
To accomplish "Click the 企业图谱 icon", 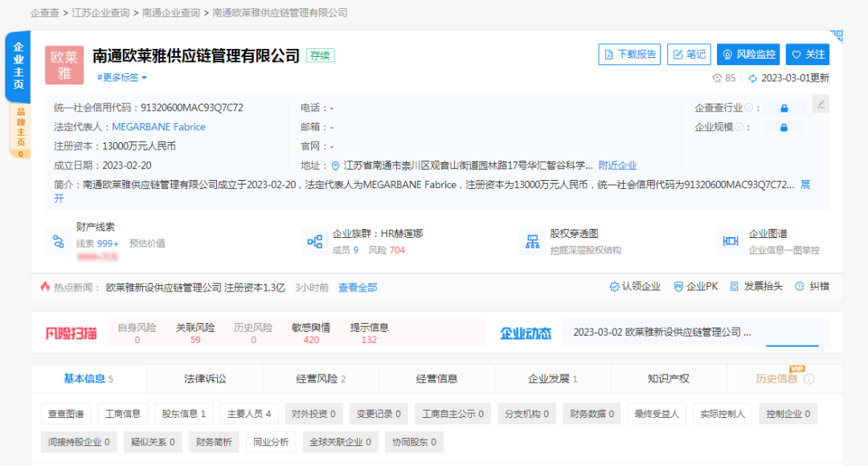I will 730,241.
